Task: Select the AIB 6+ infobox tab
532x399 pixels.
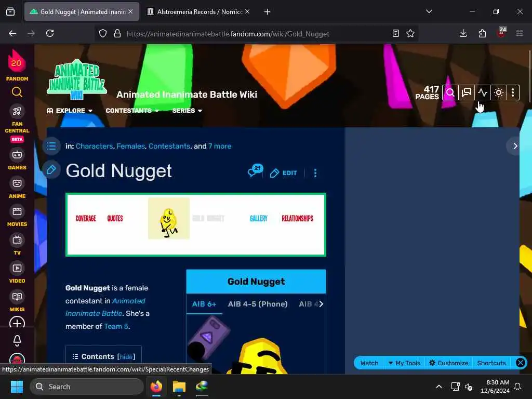Action: point(204,304)
